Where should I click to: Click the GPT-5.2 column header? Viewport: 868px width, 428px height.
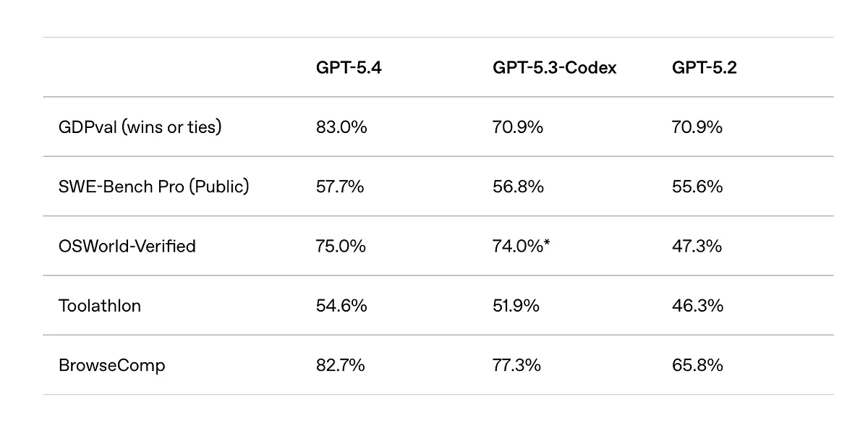point(705,68)
